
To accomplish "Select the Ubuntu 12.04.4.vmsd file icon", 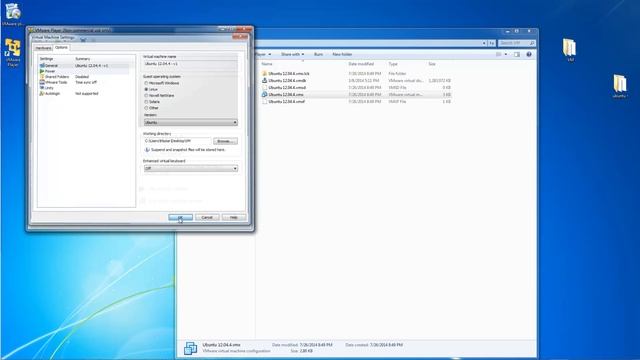I will coord(264,87).
